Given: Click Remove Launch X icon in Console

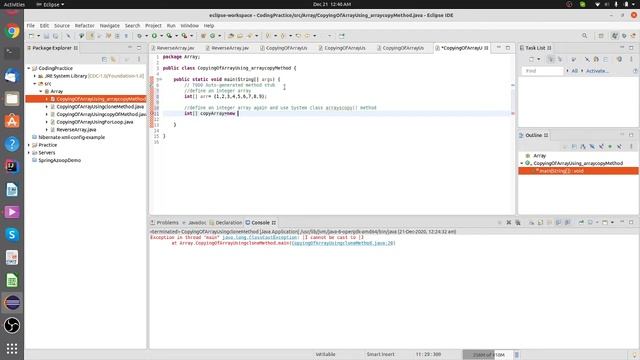Looking at the screenshot, I should click(509, 222).
